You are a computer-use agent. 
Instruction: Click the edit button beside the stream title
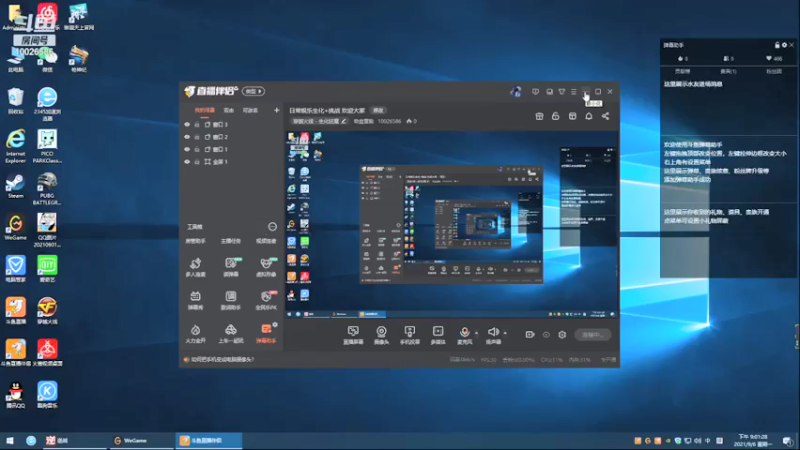(378, 110)
